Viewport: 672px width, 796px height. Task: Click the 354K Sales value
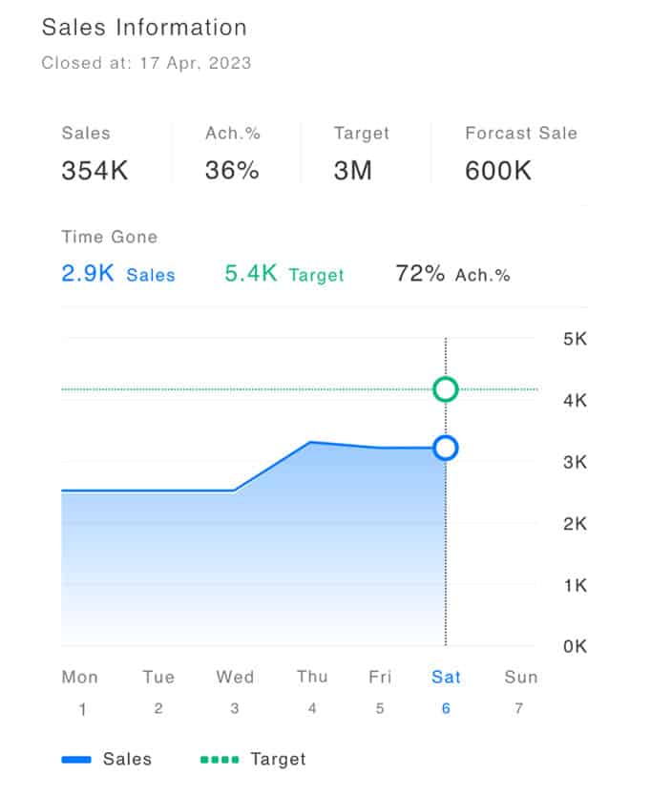pos(94,171)
